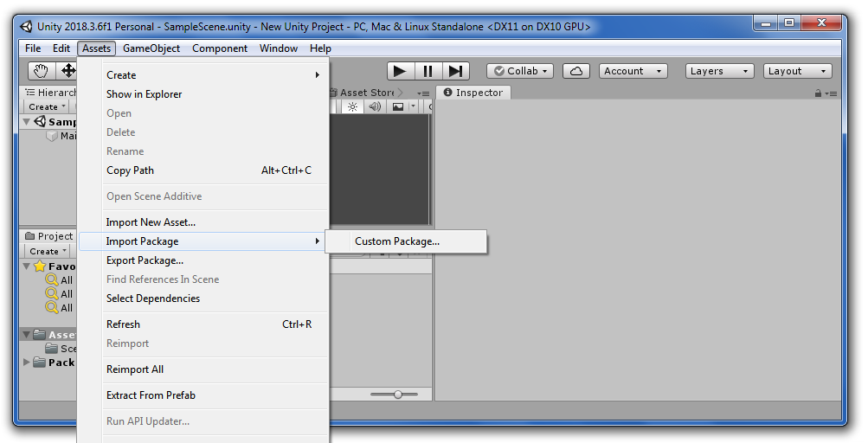Open the Component menu
Image resolution: width=868 pixels, height=443 pixels.
pyautogui.click(x=220, y=48)
